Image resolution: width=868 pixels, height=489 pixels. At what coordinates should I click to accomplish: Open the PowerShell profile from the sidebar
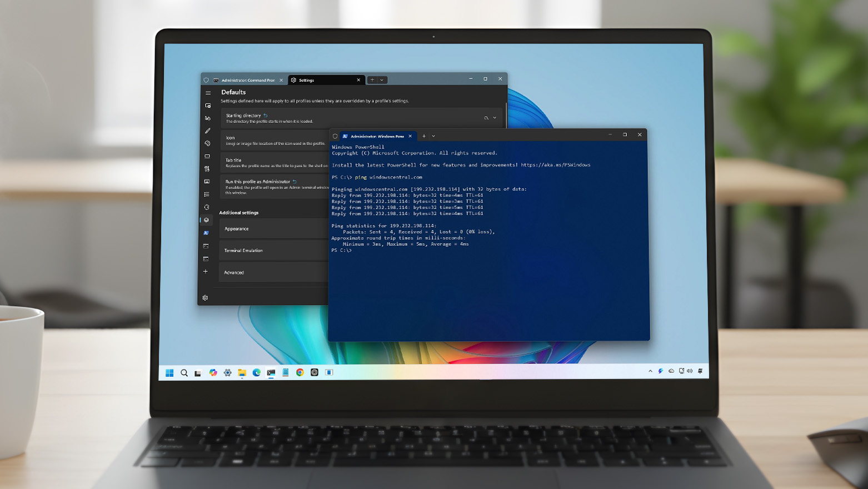[206, 233]
